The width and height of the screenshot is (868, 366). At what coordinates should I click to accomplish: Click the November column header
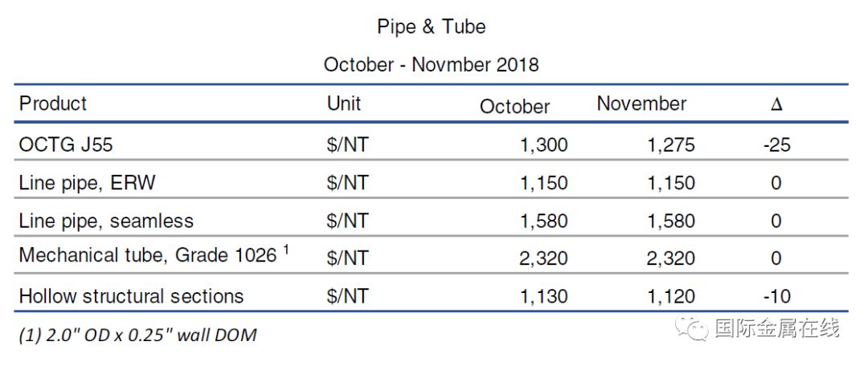tap(641, 104)
